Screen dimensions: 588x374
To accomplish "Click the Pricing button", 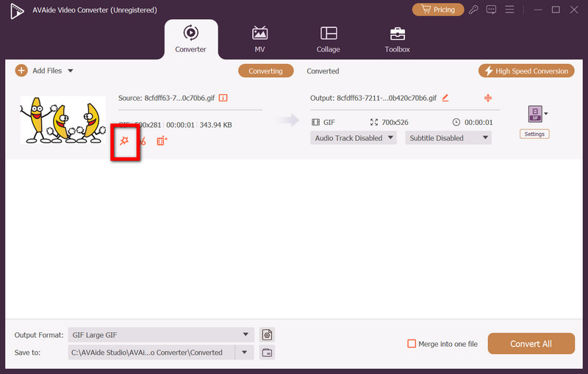I will (x=438, y=10).
